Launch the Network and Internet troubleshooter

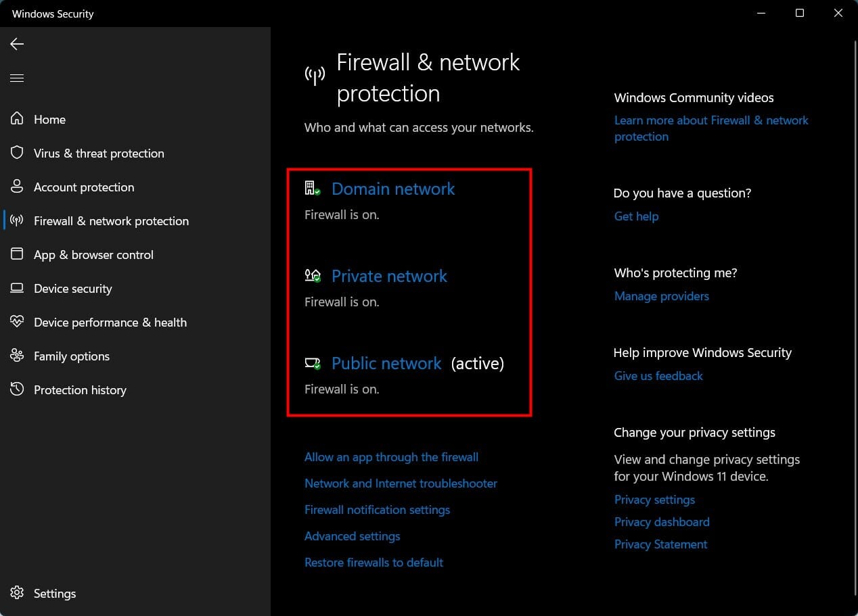(x=401, y=483)
